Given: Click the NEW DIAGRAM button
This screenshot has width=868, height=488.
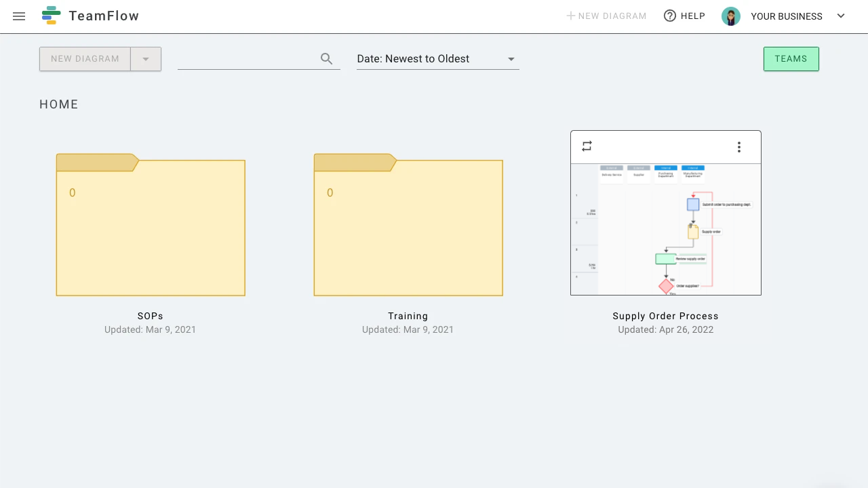Looking at the screenshot, I should click(x=84, y=59).
